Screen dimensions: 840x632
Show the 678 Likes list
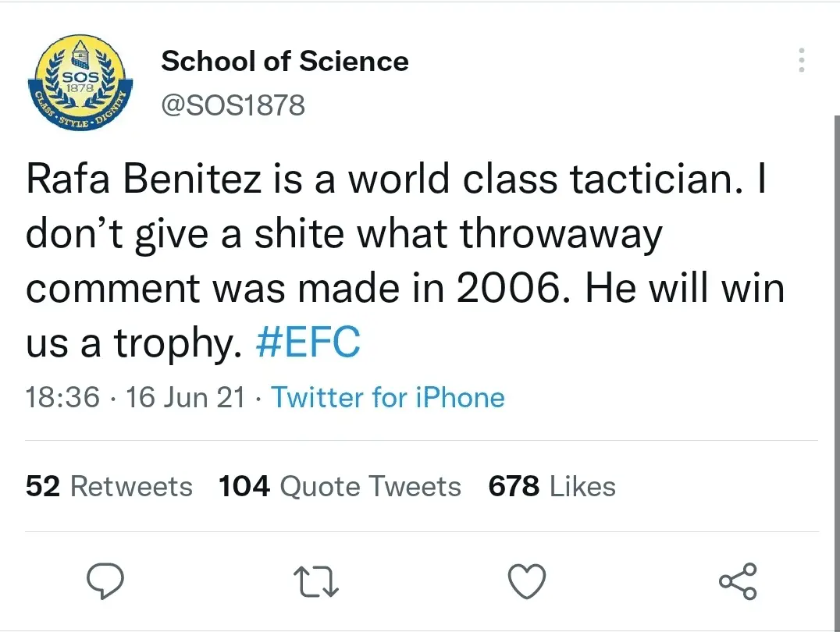[x=552, y=487]
